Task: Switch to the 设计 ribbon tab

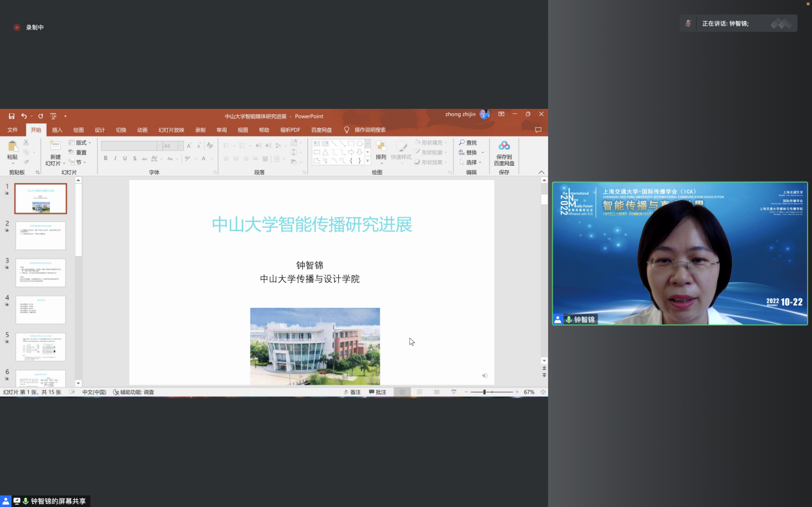Action: tap(99, 130)
